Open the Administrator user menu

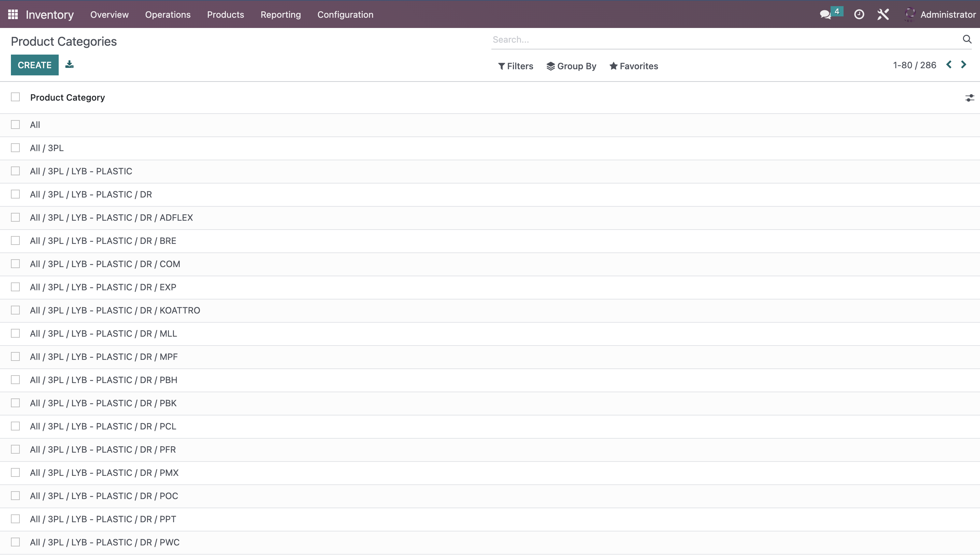tap(940, 15)
